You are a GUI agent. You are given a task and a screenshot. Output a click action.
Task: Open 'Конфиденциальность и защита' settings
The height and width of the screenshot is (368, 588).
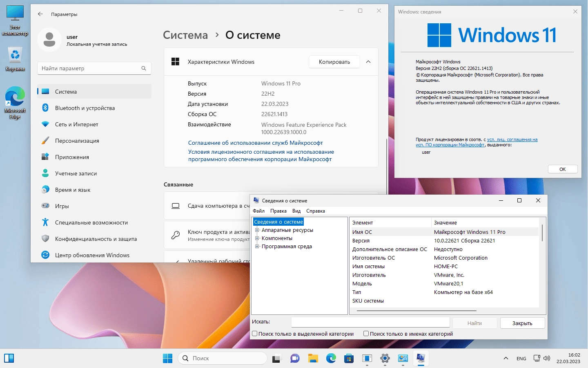coord(94,239)
